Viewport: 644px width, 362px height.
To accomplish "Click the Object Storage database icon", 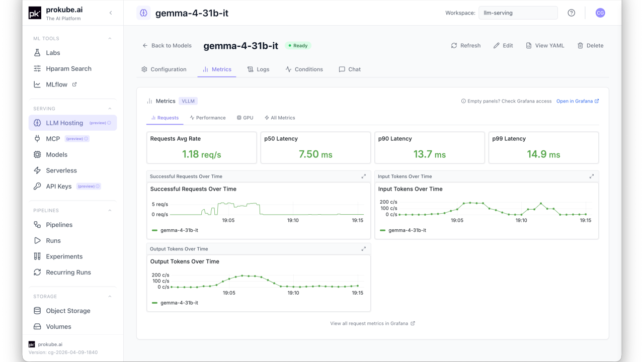I will (x=37, y=311).
